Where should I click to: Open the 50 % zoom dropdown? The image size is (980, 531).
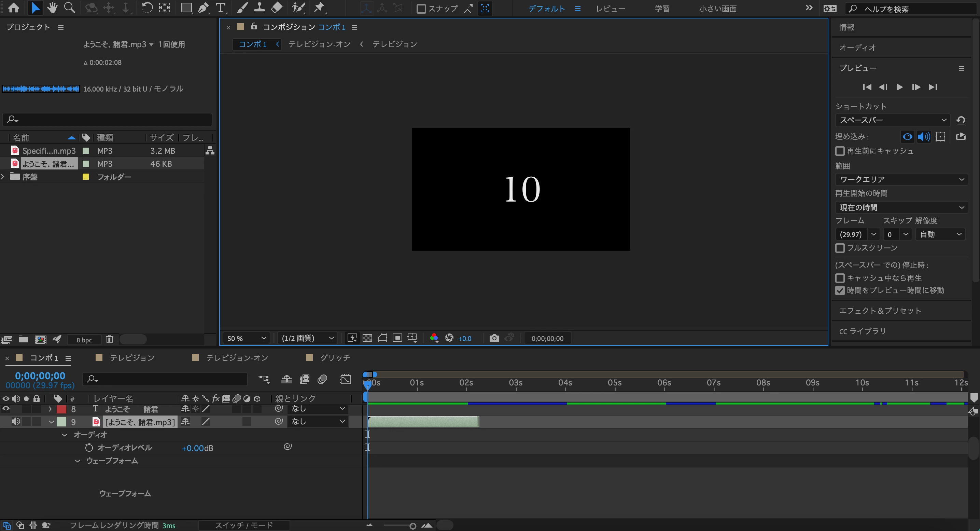(246, 338)
